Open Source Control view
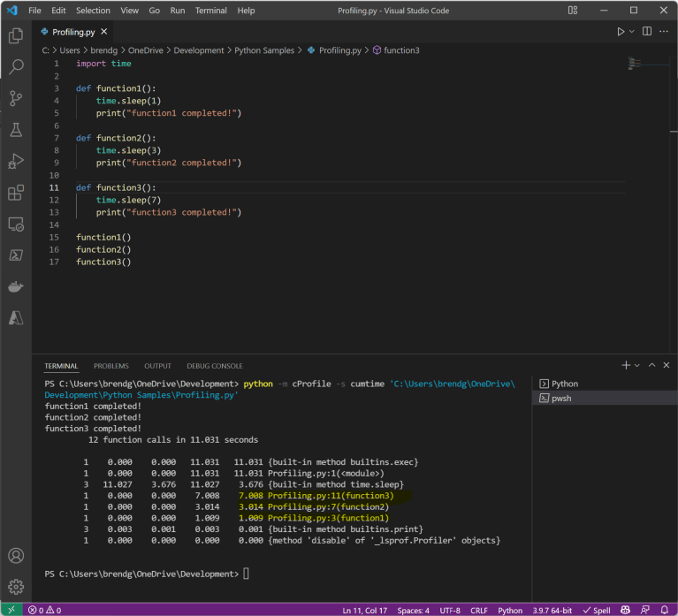The width and height of the screenshot is (678, 616). (x=16, y=98)
